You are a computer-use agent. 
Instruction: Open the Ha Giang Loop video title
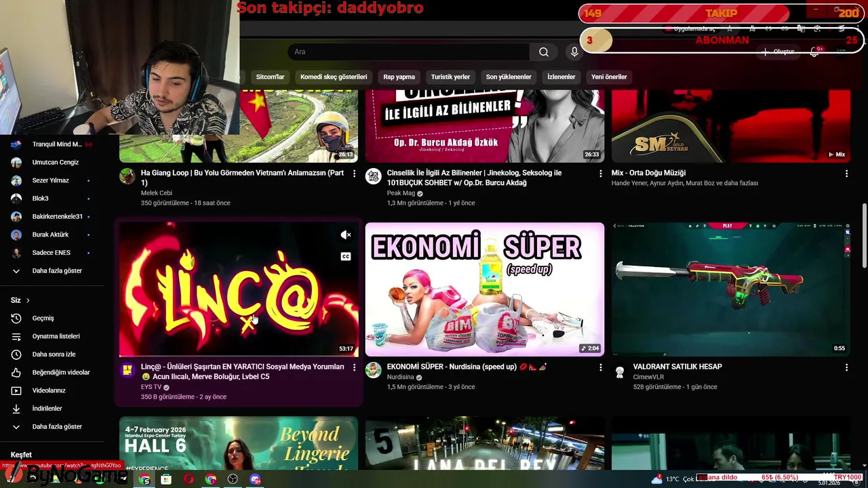coord(242,178)
